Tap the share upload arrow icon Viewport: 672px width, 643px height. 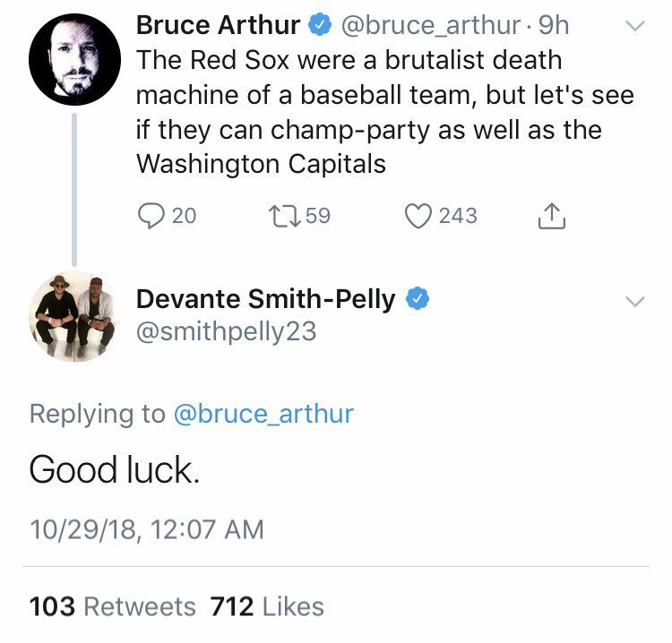552,216
